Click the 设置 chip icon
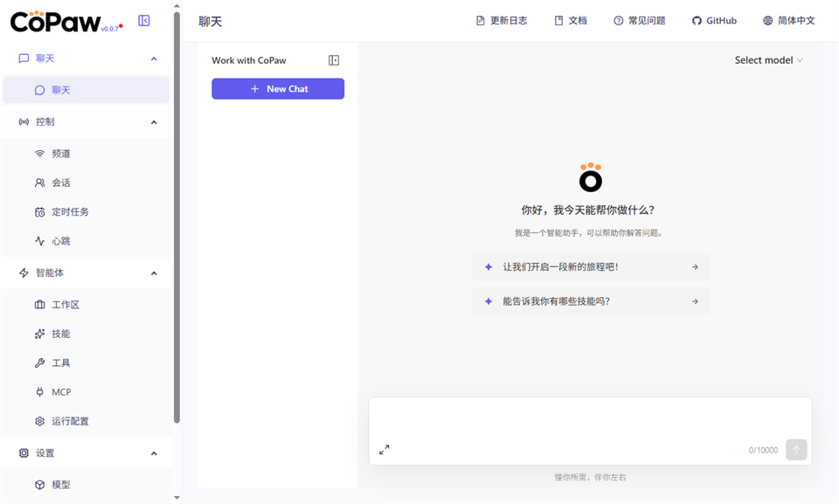Viewport: 839px width, 504px height. click(x=24, y=453)
